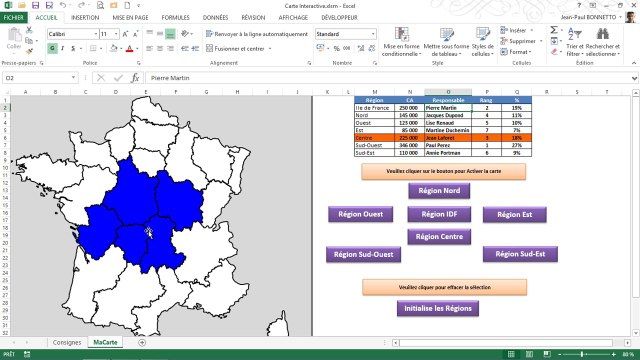
Task: Toggle Renvoyer à la ligne automatiquement
Action: [x=257, y=34]
